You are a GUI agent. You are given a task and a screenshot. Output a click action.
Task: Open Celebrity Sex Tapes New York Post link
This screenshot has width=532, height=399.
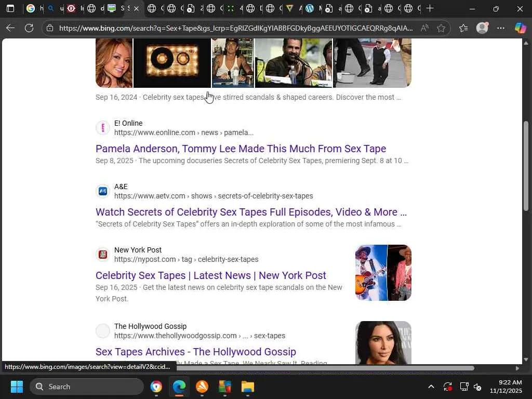[x=211, y=275]
